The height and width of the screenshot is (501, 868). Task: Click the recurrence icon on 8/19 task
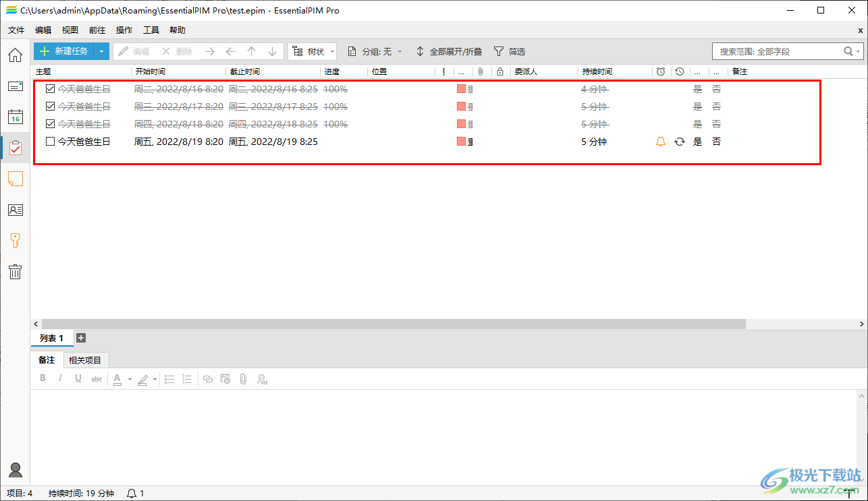pos(680,142)
